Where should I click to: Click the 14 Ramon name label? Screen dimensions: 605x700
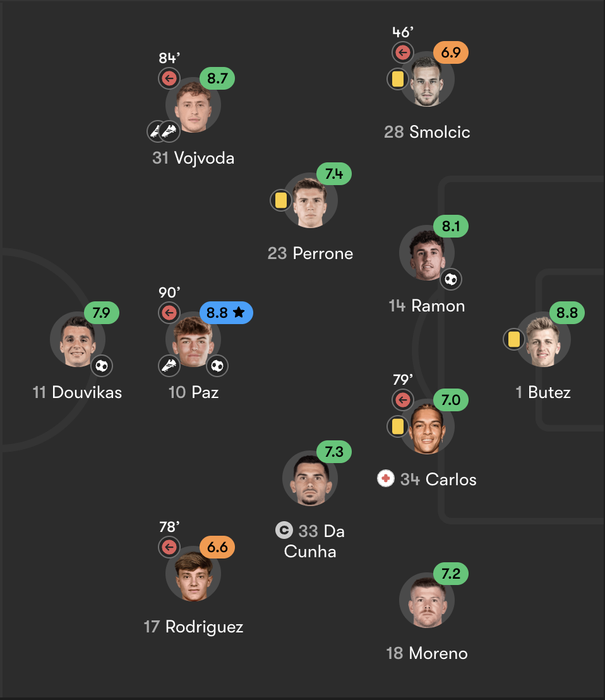pyautogui.click(x=426, y=306)
